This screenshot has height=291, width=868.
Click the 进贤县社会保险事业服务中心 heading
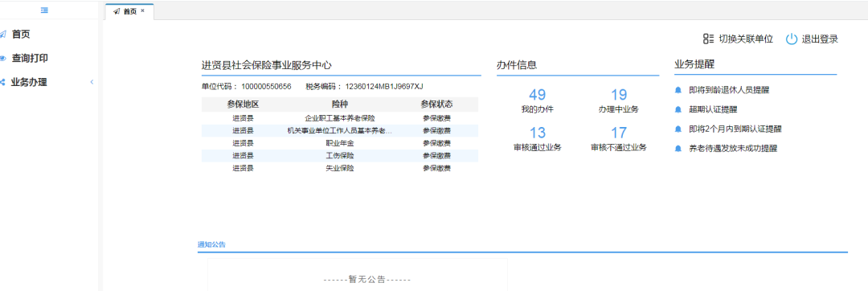point(266,65)
